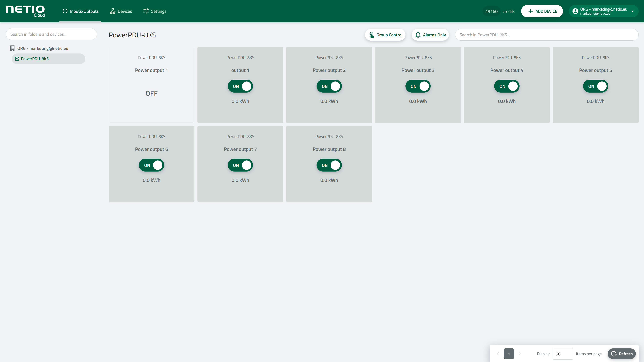The height and width of the screenshot is (362, 644).
Task: Open the Settings tab
Action: point(155,11)
